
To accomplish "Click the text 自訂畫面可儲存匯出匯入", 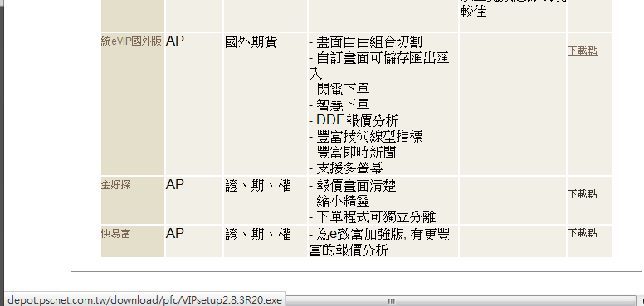I will point(378,66).
